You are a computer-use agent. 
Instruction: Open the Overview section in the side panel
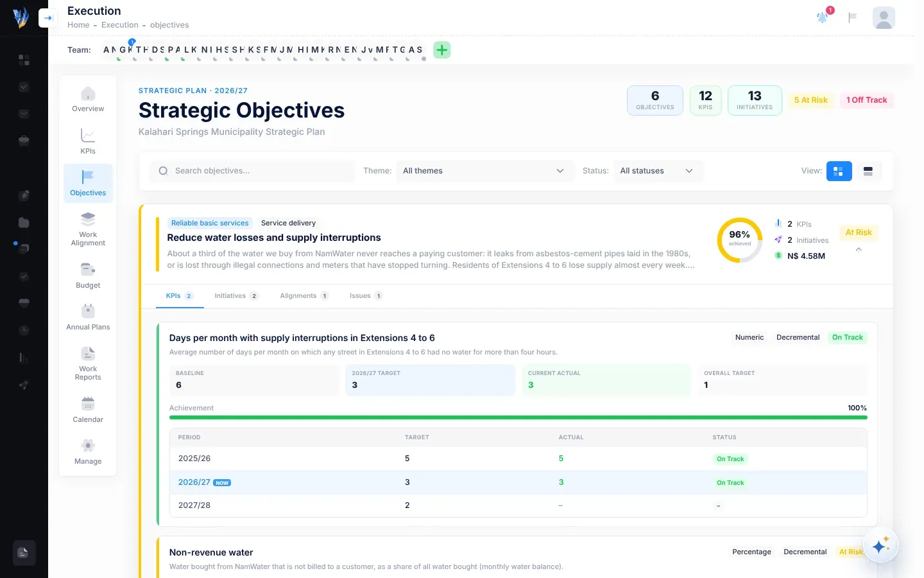pos(88,100)
